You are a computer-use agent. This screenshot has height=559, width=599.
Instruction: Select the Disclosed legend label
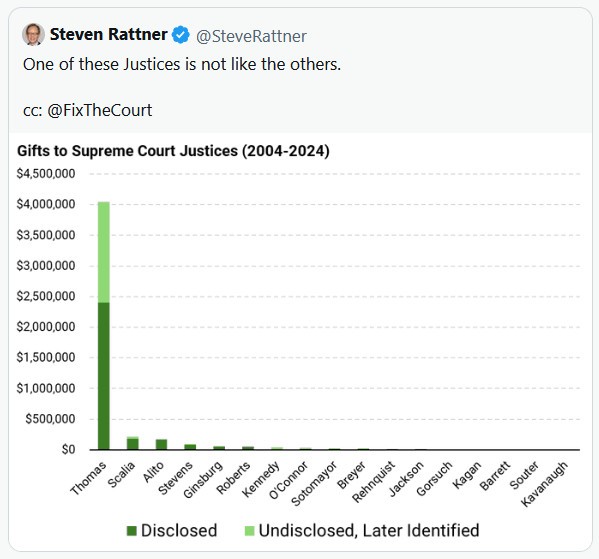pyautogui.click(x=179, y=530)
